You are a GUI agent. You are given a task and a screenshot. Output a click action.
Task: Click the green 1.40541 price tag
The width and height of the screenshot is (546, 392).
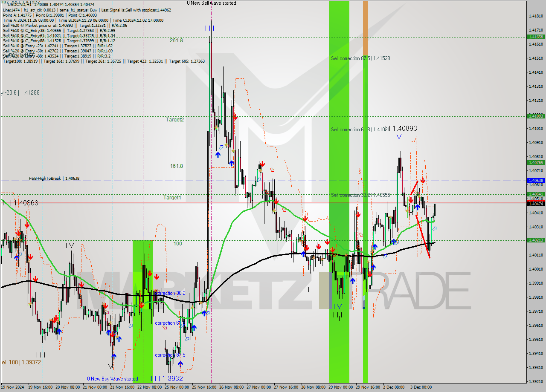coord(536,194)
